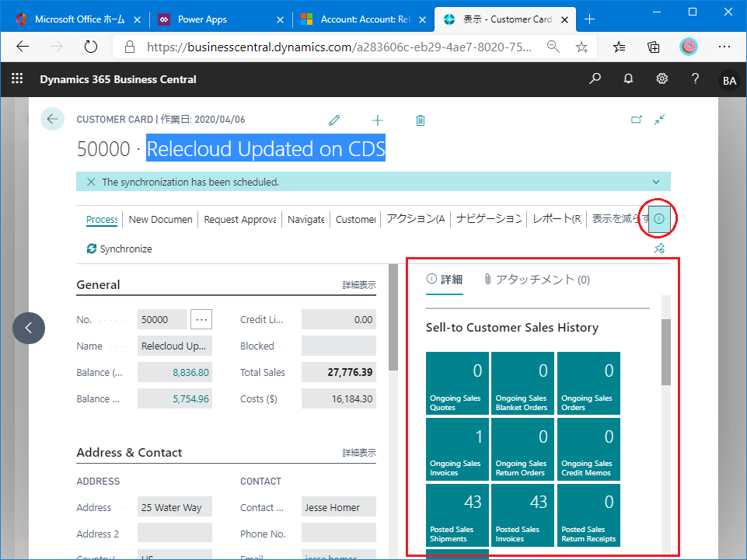Collapse the page with shrink arrows icon
Image resolution: width=747 pixels, height=560 pixels.
[x=659, y=120]
